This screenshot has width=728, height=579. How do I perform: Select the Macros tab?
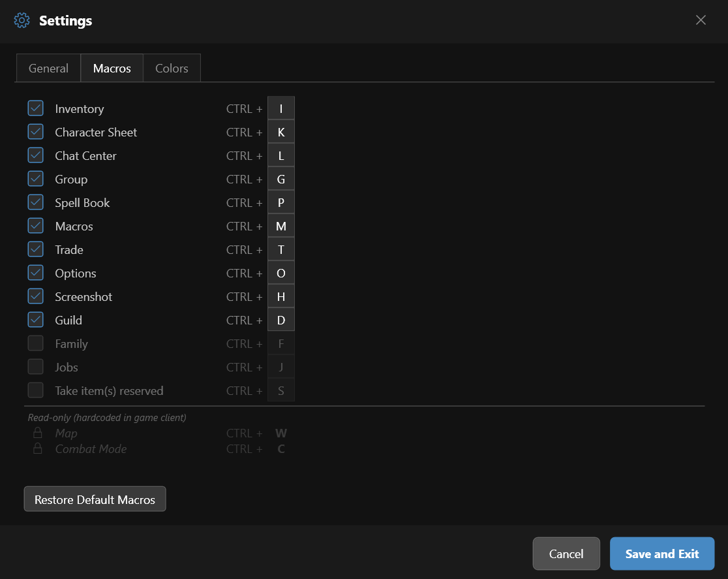tap(112, 69)
